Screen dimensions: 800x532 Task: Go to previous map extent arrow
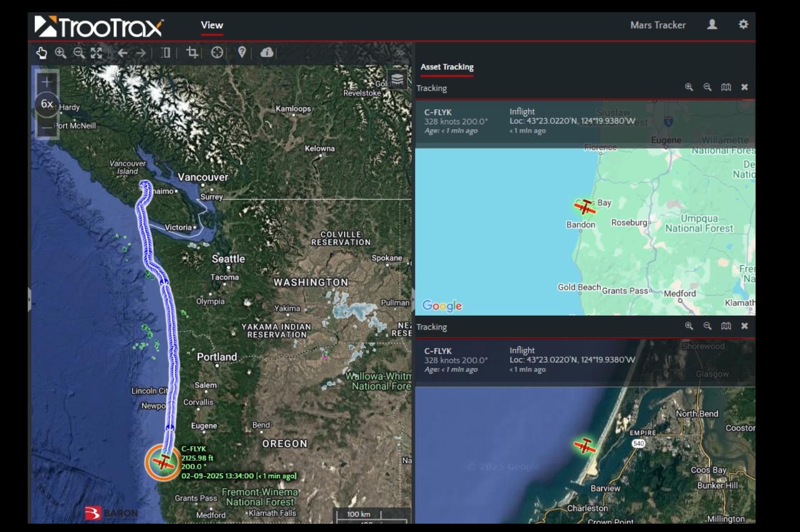(x=123, y=53)
